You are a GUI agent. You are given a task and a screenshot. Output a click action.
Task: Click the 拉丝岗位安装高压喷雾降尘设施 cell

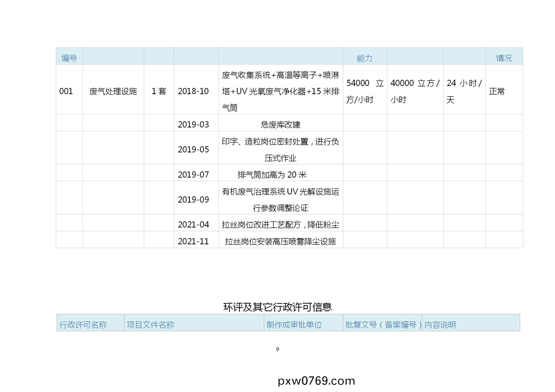(x=280, y=241)
